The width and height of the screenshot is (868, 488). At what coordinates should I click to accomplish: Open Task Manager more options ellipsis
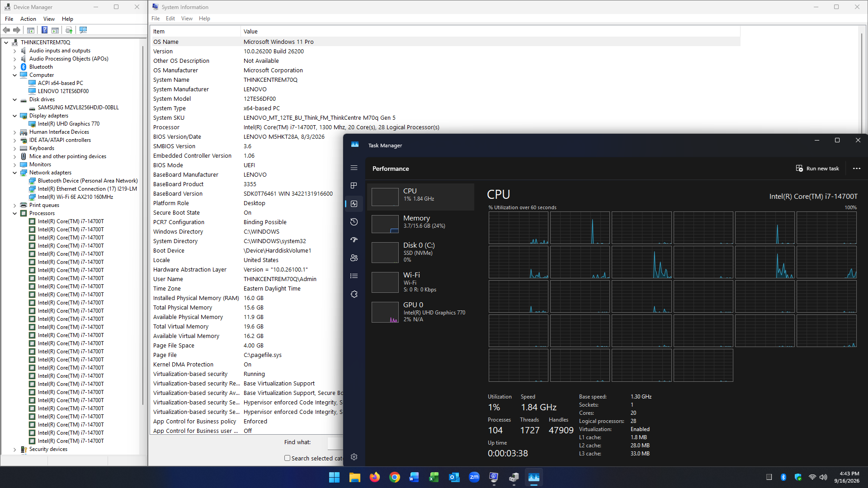click(x=857, y=169)
